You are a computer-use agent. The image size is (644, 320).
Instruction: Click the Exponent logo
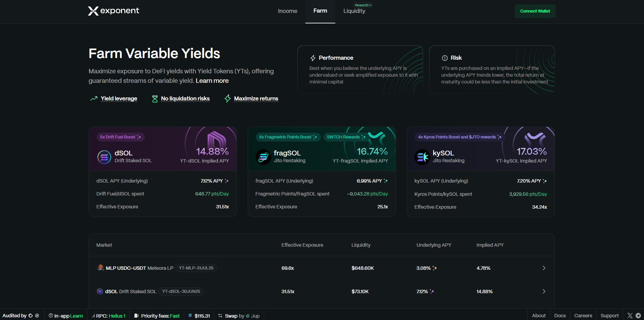tap(113, 11)
